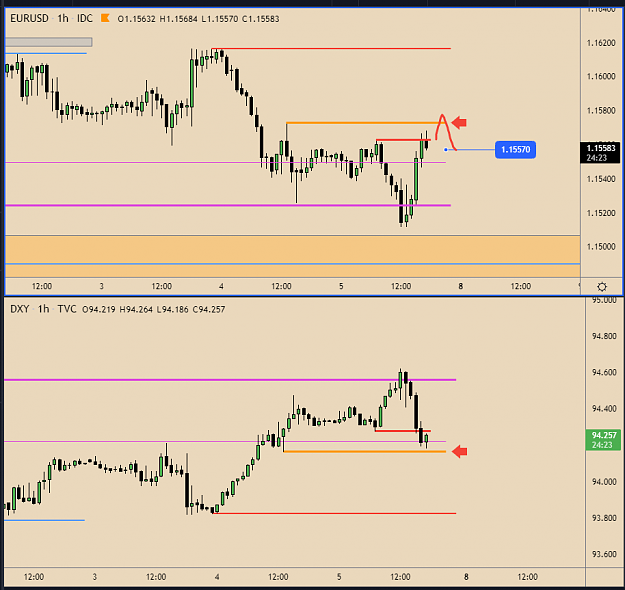The width and height of the screenshot is (625, 590).
Task: Select the orange shaded zone on EURUSD chart
Action: [293, 256]
